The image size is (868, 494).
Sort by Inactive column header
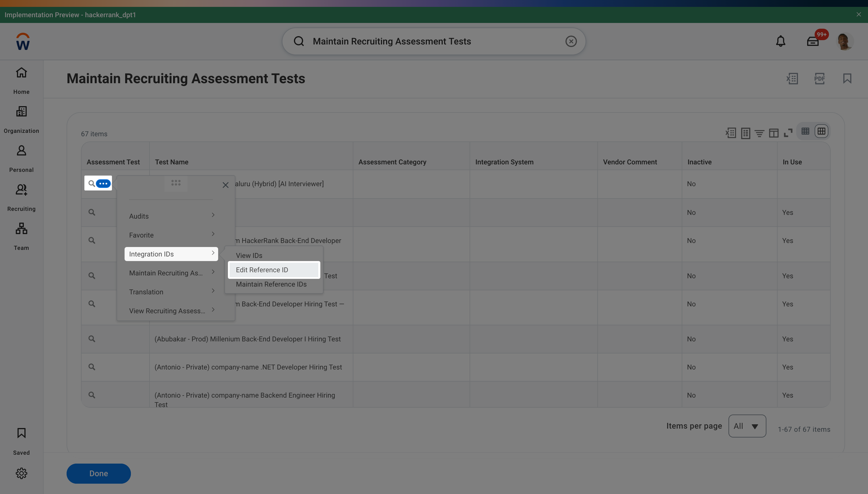coord(699,162)
